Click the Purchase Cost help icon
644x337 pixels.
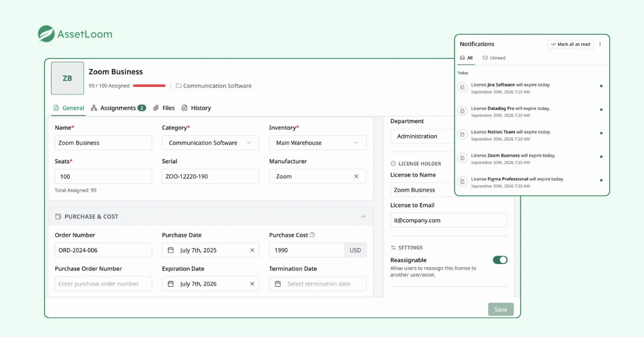[312, 235]
